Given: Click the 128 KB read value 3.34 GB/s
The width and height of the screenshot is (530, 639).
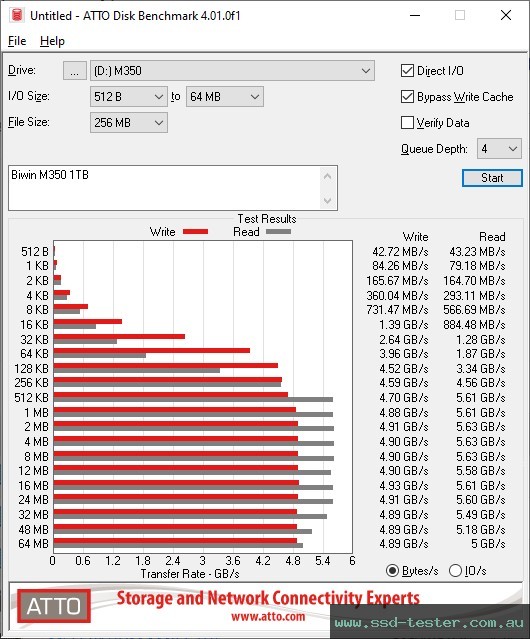Looking at the screenshot, I should pos(481,369).
